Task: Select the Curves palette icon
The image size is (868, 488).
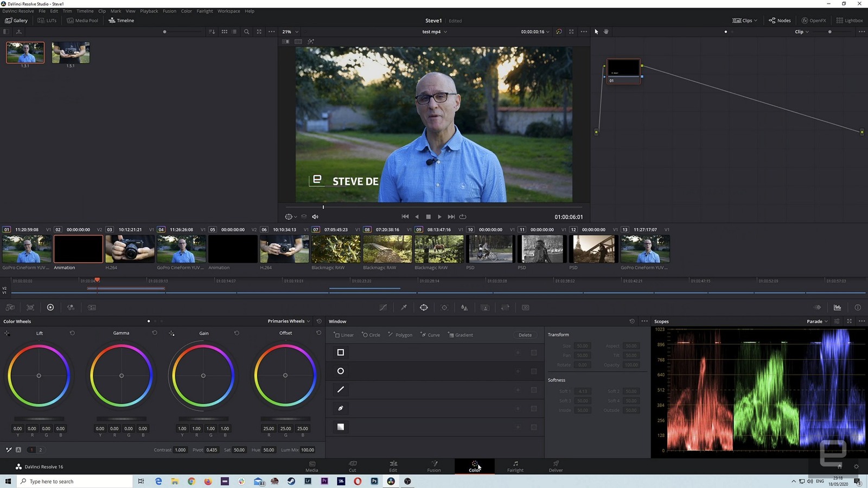Action: [x=383, y=307]
